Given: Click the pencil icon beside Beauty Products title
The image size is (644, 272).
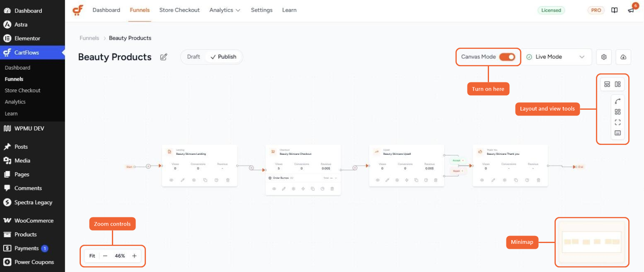Looking at the screenshot, I should click(164, 57).
